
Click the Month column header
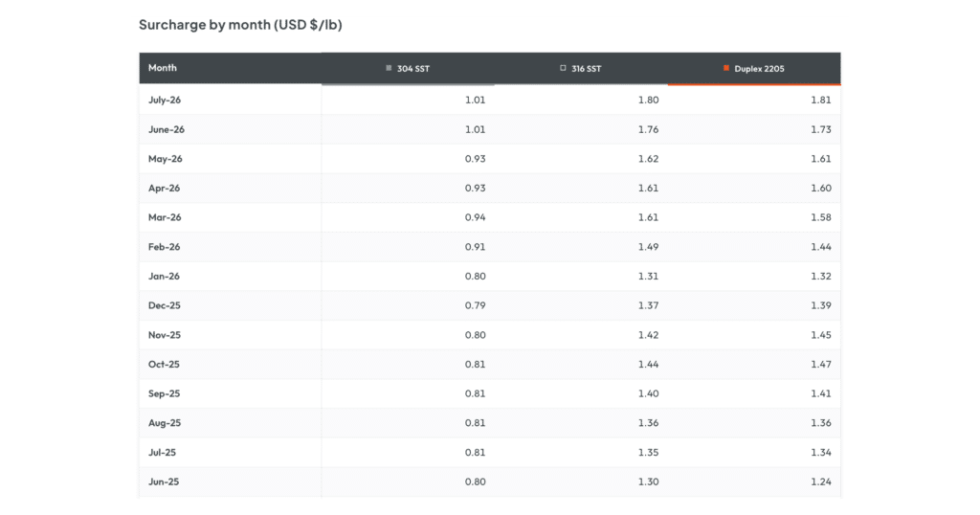(163, 68)
